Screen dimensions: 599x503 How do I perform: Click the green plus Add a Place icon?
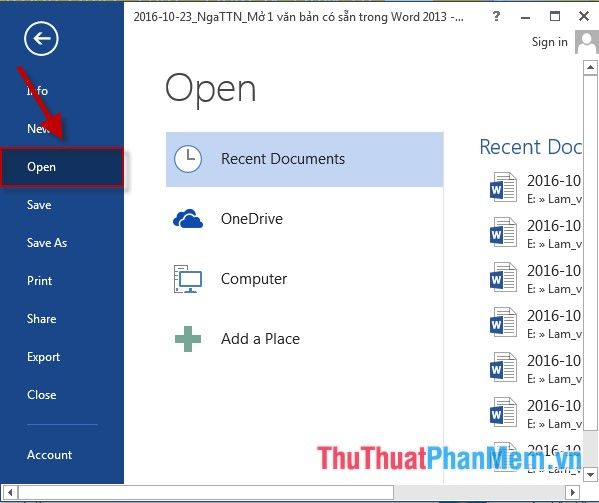pyautogui.click(x=188, y=339)
